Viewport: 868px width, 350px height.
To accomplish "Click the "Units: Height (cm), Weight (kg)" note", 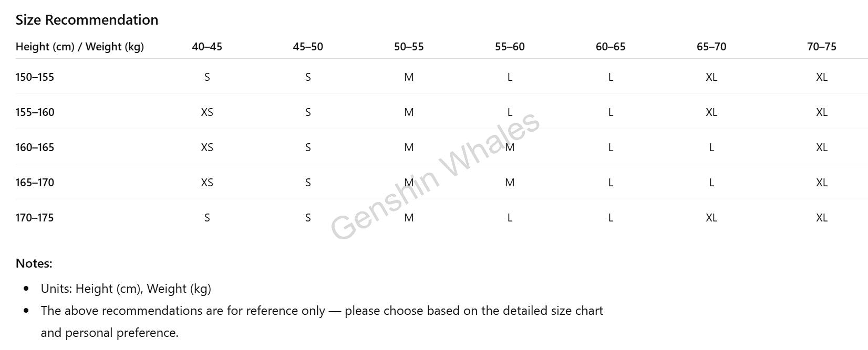I will point(126,289).
